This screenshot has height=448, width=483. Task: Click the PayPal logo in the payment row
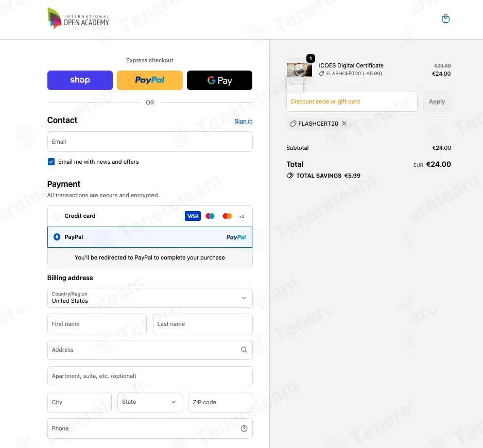pyautogui.click(x=236, y=237)
